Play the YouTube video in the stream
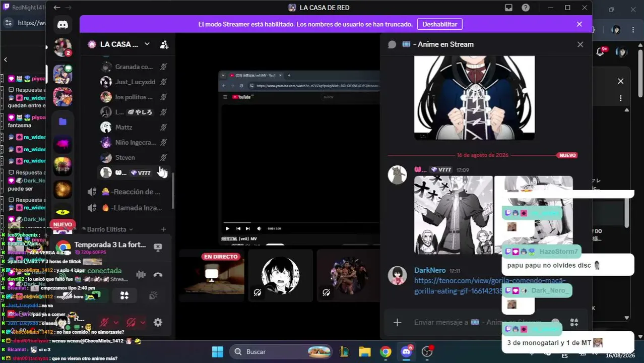This screenshot has height=363, width=644. click(x=227, y=228)
